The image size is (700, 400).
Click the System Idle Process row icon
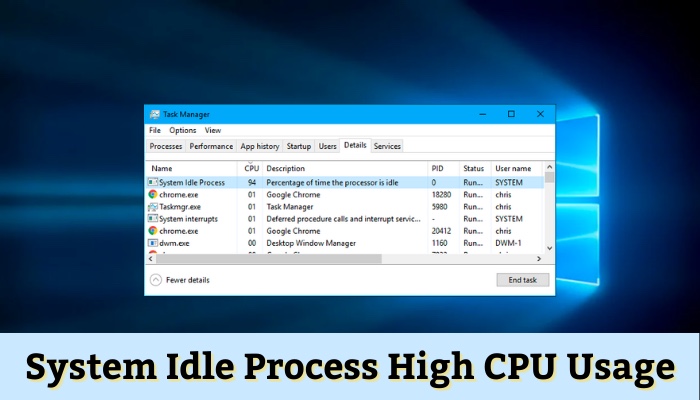(x=153, y=182)
